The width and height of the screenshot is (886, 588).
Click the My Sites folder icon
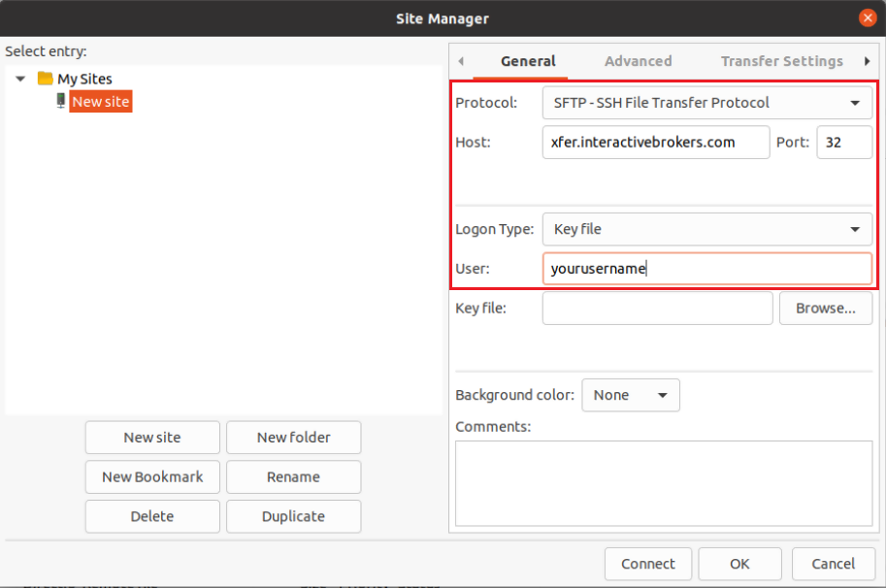click(45, 78)
